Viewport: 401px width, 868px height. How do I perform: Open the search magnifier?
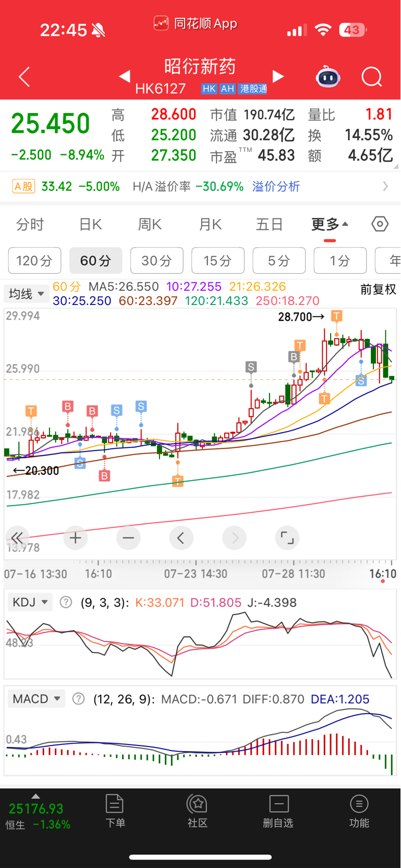(372, 77)
